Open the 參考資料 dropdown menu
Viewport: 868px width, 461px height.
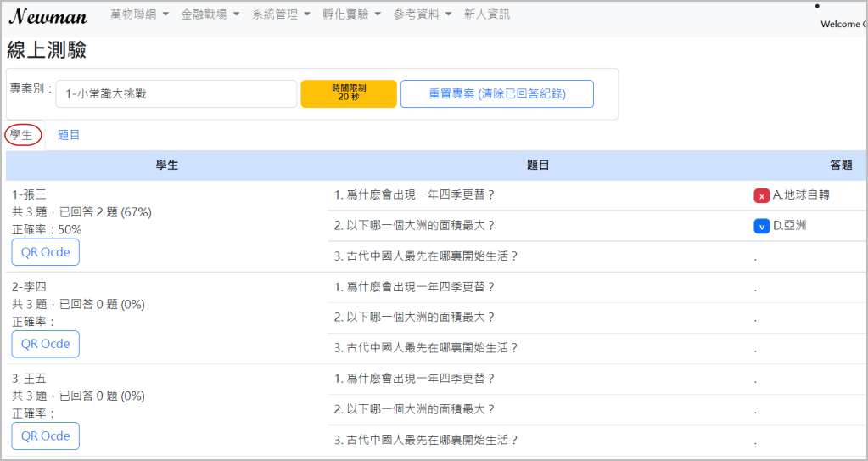(x=423, y=14)
